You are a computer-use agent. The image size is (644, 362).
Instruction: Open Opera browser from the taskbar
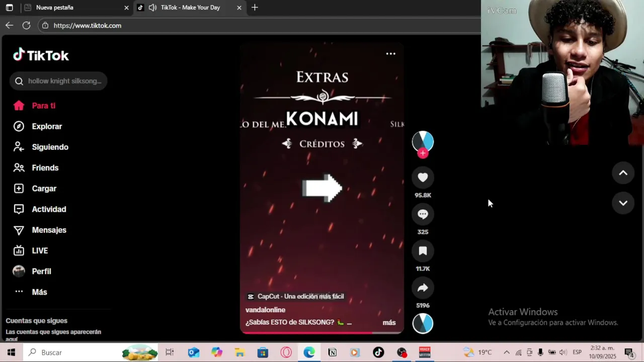(286, 352)
